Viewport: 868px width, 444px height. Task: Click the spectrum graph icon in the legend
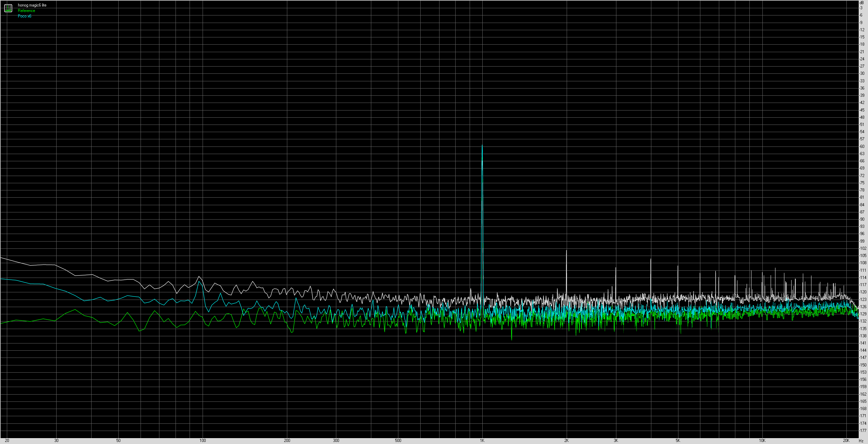8,8
